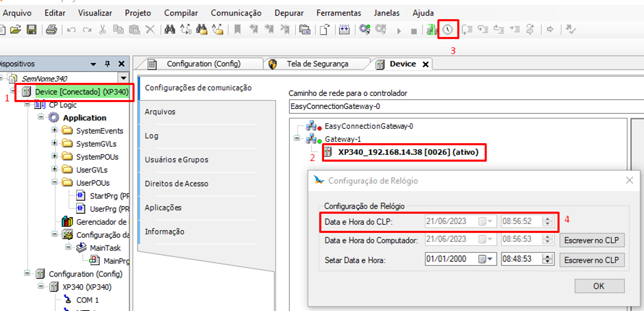The width and height of the screenshot is (644, 311).
Task: Select Device [Conectado] (XP340) in the tree
Action: tap(81, 92)
